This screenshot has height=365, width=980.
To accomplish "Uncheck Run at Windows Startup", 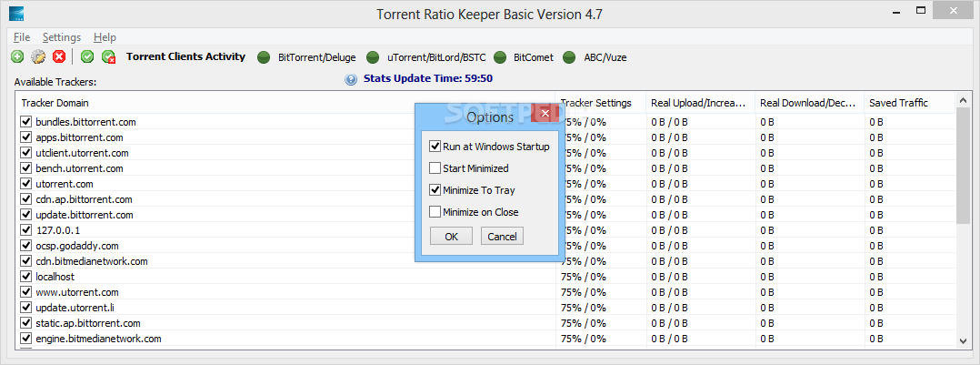I will point(435,147).
